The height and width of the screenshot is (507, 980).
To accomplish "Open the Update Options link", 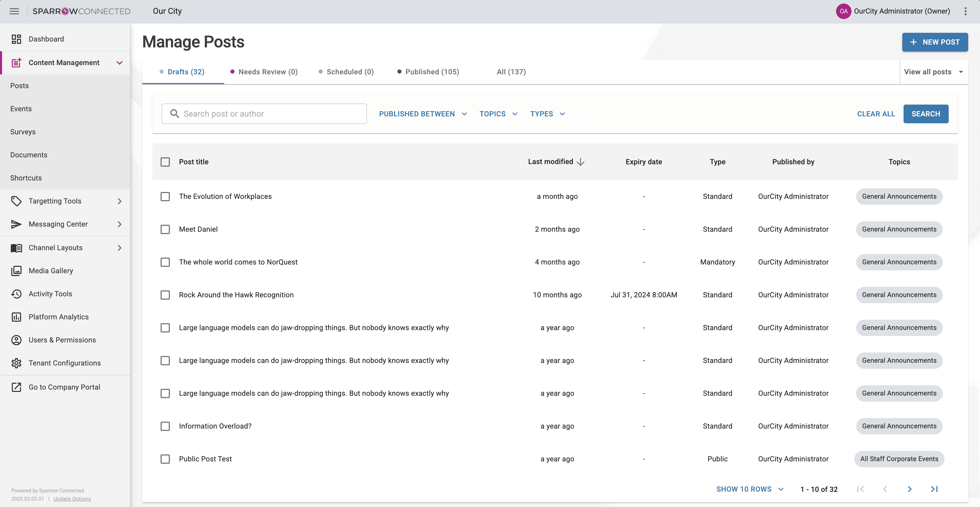I will click(x=72, y=499).
